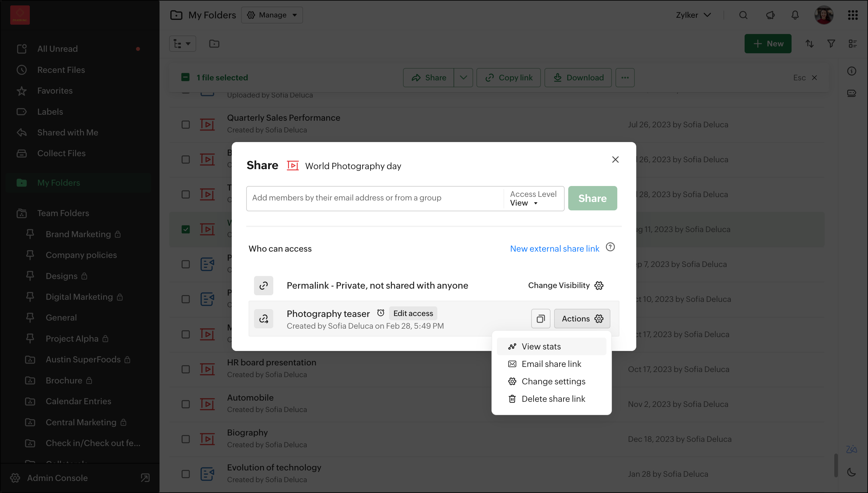Select the Biography file checkbox

[x=185, y=439]
